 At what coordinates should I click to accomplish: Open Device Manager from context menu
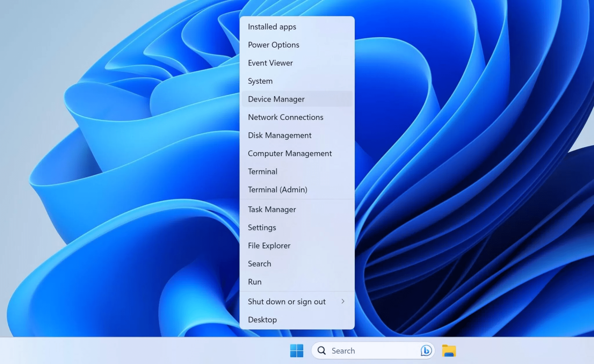tap(276, 99)
